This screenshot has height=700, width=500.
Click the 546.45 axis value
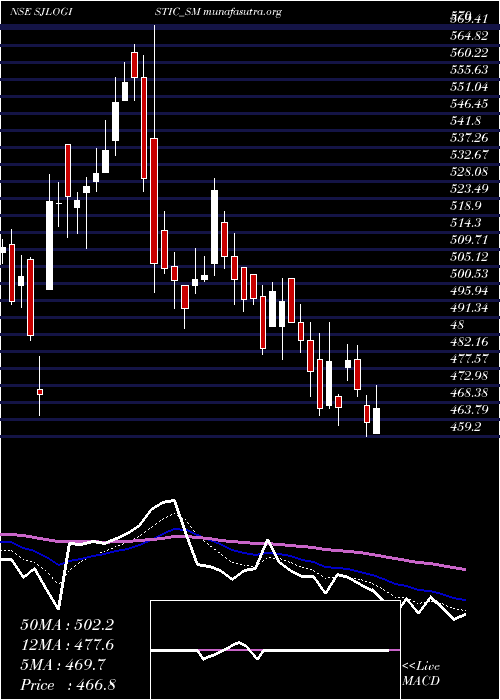pos(471,104)
